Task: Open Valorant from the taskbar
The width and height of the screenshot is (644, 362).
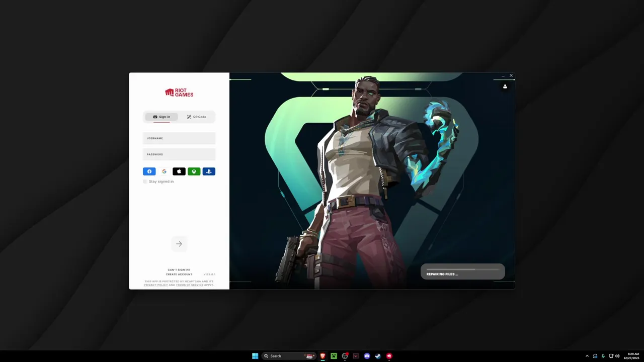Action: click(x=356, y=356)
